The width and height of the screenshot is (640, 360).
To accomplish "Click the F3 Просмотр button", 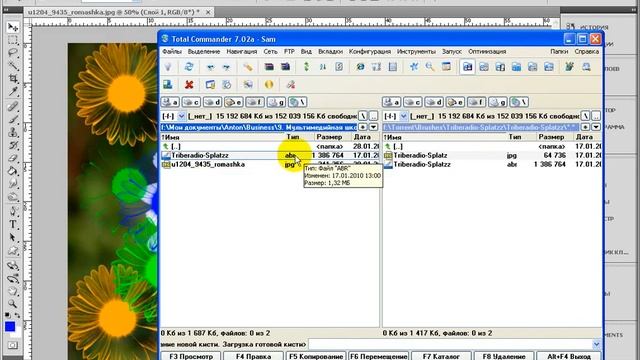I will pyautogui.click(x=191, y=356).
